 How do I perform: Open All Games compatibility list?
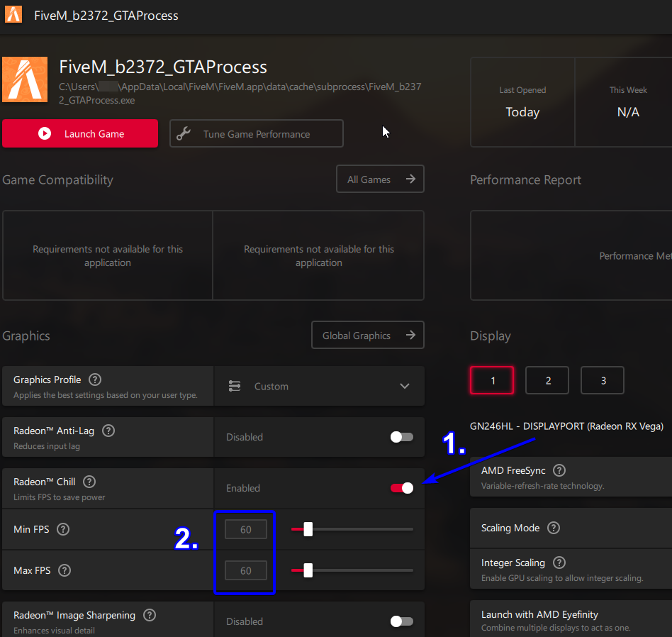point(380,179)
